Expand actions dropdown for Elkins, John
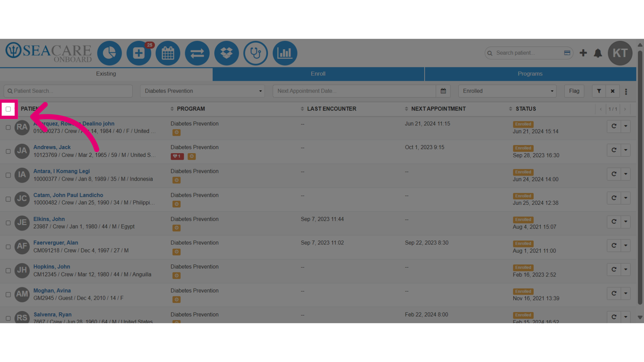644x362 pixels. 626,222
